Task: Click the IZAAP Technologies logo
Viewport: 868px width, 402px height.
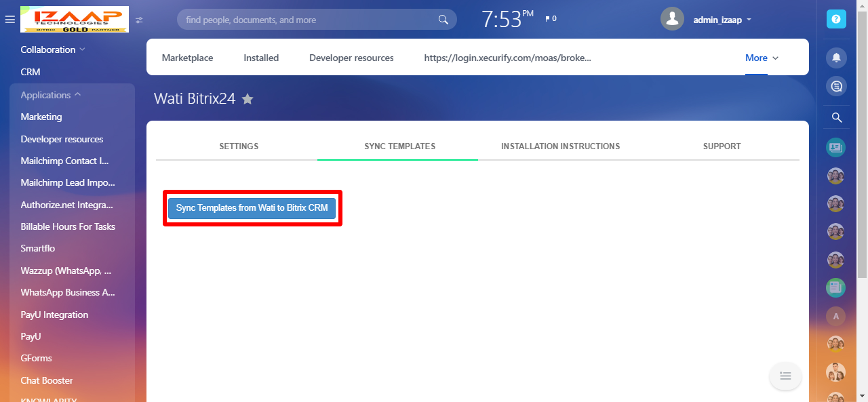Action: (x=74, y=20)
